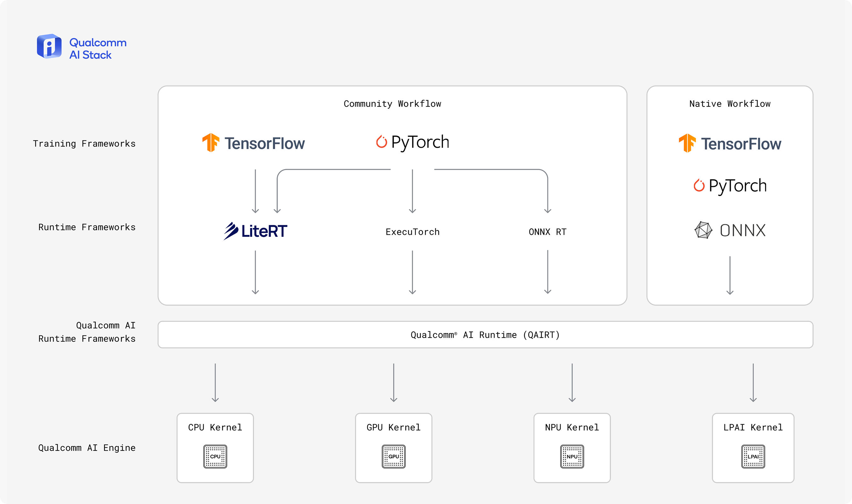The image size is (852, 504).
Task: Click the Qualcomm AI Stack title text
Action: coord(98,49)
